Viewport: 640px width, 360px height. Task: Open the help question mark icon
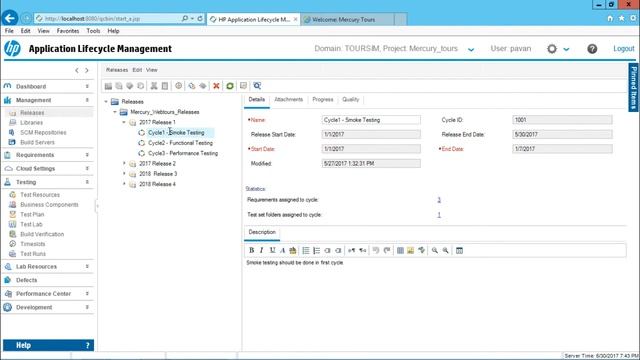pos(592,49)
